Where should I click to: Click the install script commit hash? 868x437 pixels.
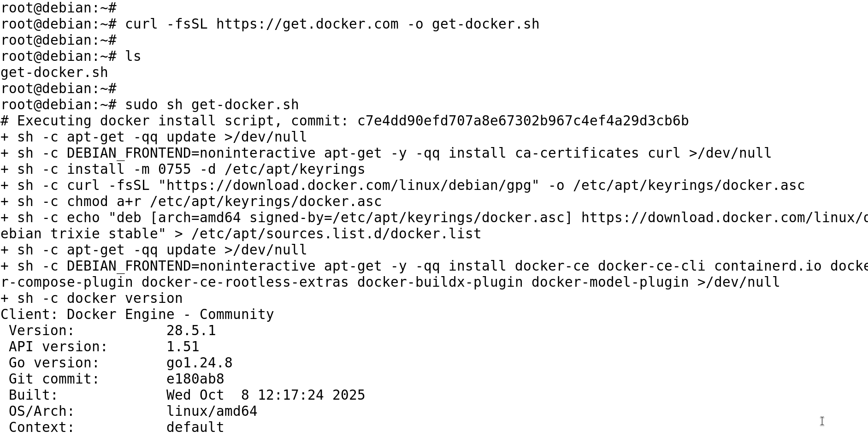tap(523, 121)
